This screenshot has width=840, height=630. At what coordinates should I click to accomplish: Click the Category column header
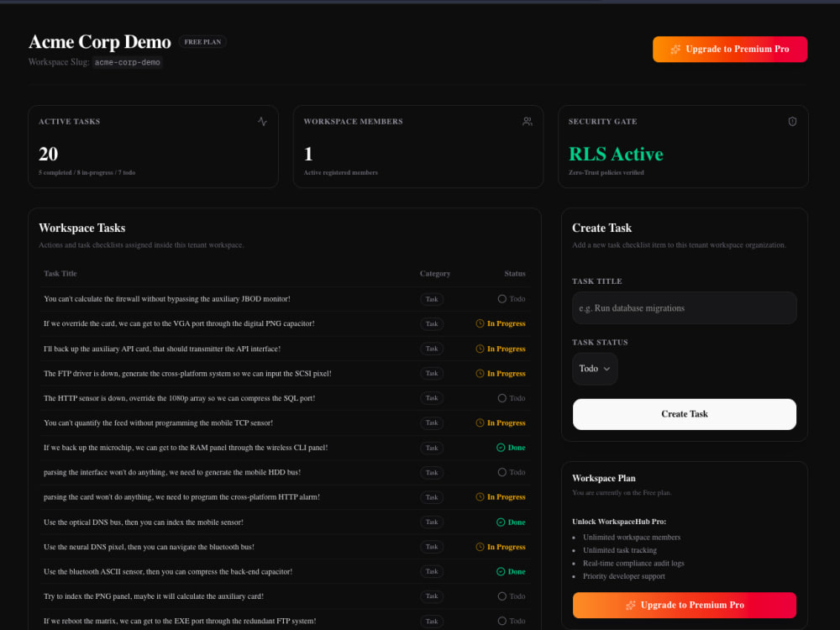tap(434, 274)
